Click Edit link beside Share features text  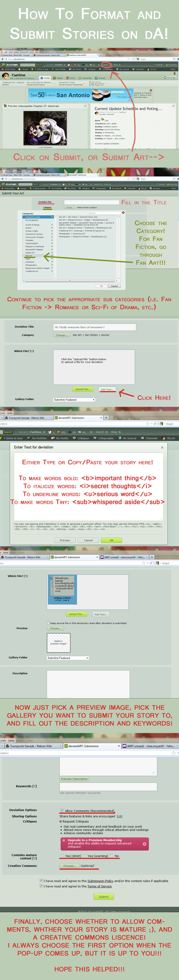tap(120, 816)
